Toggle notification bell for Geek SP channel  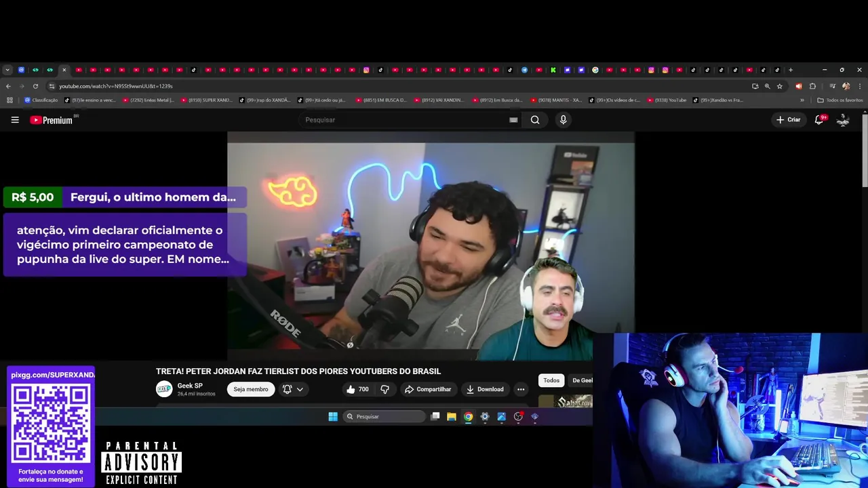tap(287, 389)
